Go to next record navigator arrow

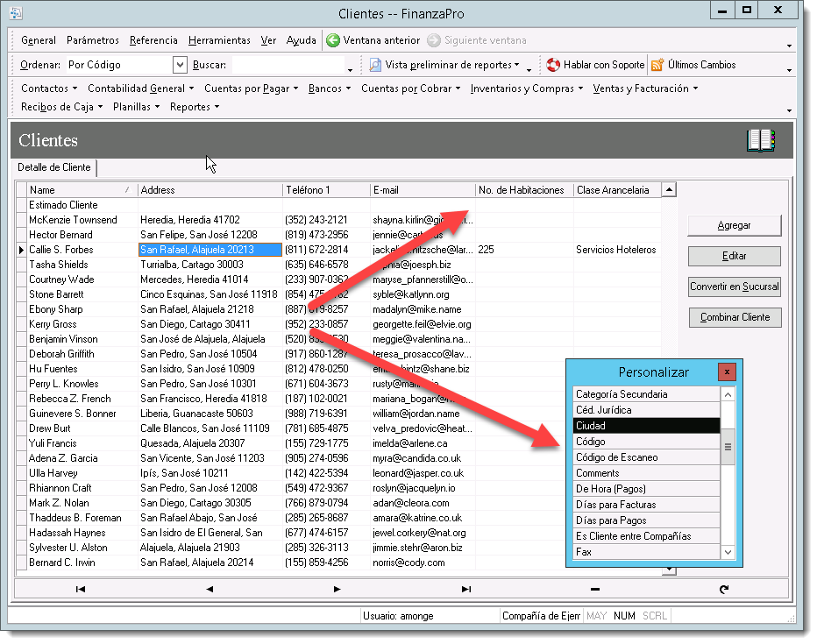pyautogui.click(x=337, y=590)
